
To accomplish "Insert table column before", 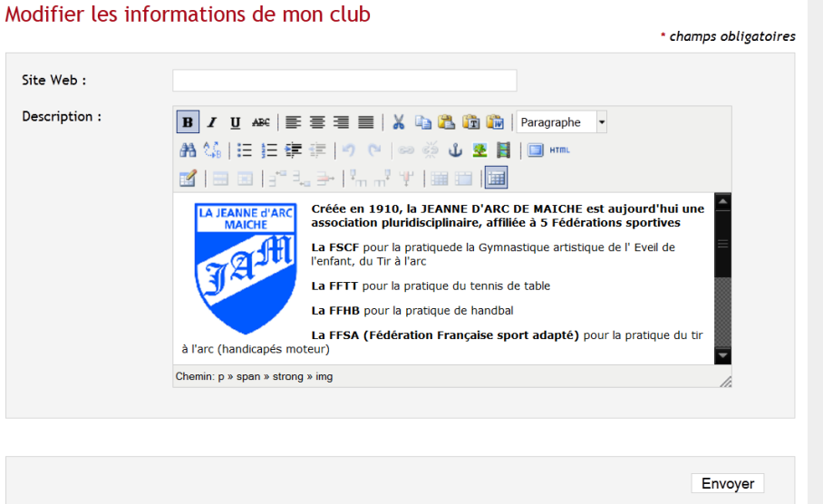I will pos(358,179).
